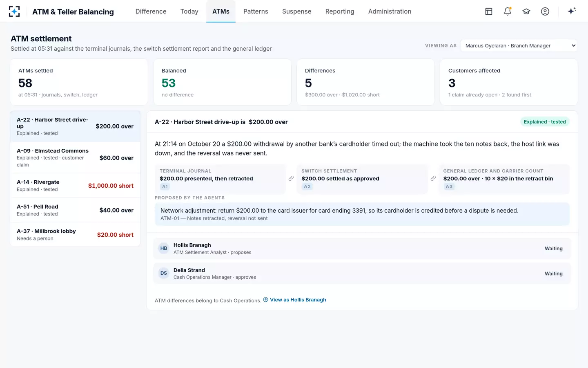Click link icon between switch settlement and ledger

[433, 178]
